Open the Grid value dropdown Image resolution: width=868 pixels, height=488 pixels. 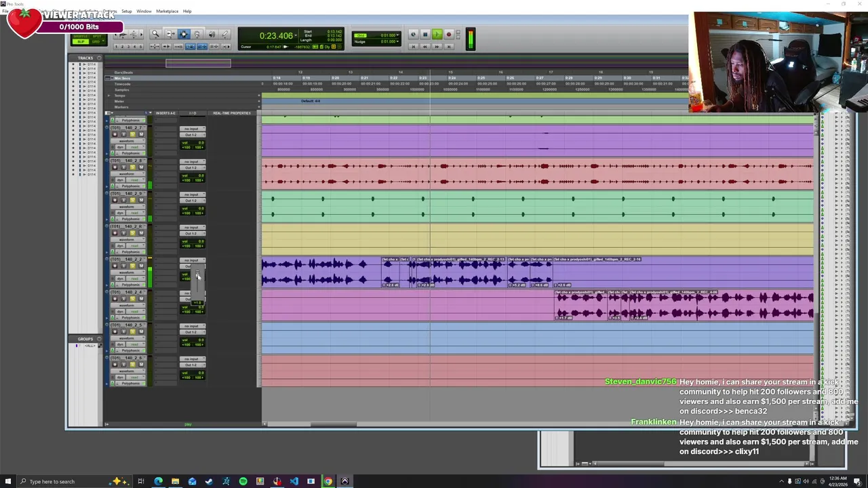(x=397, y=35)
